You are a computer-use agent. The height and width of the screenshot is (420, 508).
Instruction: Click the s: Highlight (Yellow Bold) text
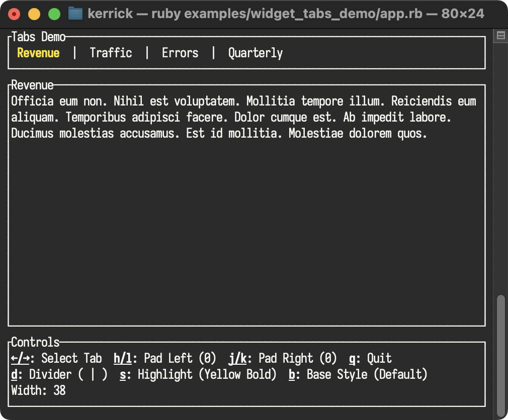click(x=198, y=374)
